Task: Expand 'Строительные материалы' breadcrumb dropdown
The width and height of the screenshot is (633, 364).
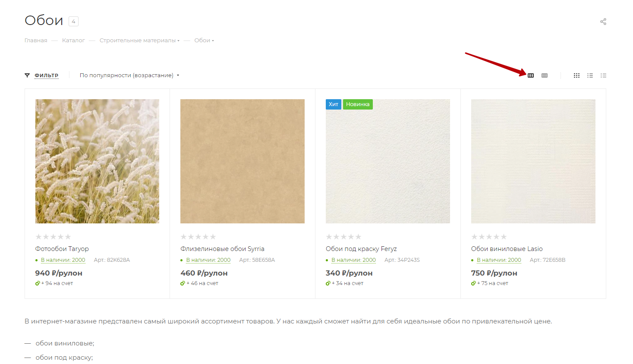Action: [139, 41]
